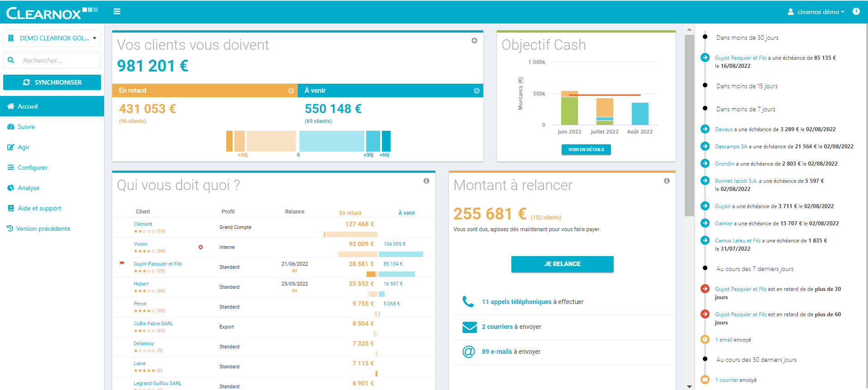Click info icon on Montant à relancer card
Image resolution: width=868 pixels, height=390 pixels.
(667, 181)
